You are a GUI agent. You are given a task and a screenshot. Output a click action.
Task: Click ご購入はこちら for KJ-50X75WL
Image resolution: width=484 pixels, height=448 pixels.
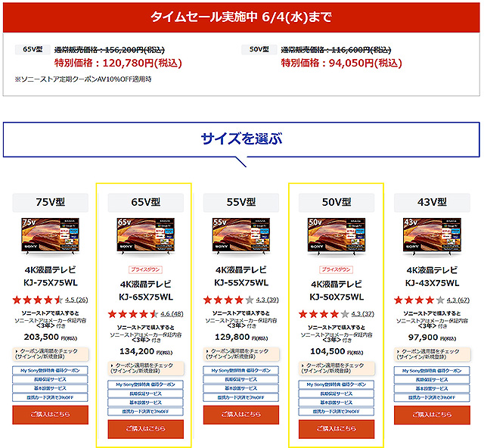(x=337, y=429)
